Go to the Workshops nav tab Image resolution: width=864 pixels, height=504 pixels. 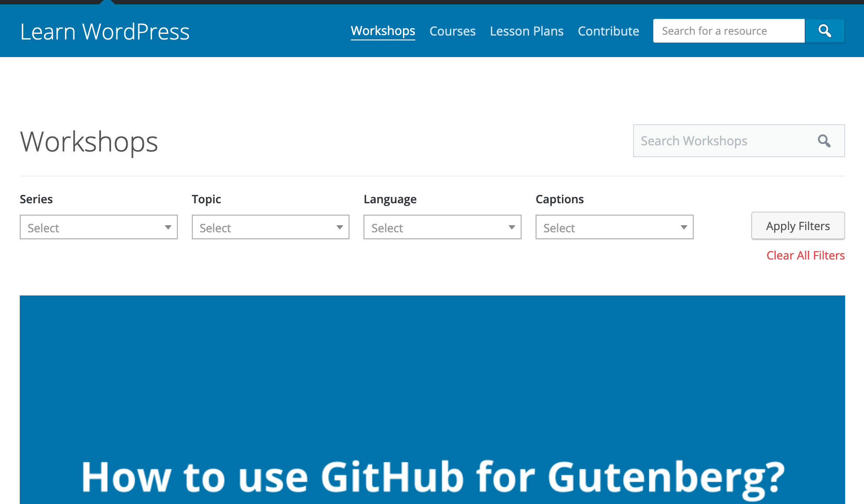383,31
